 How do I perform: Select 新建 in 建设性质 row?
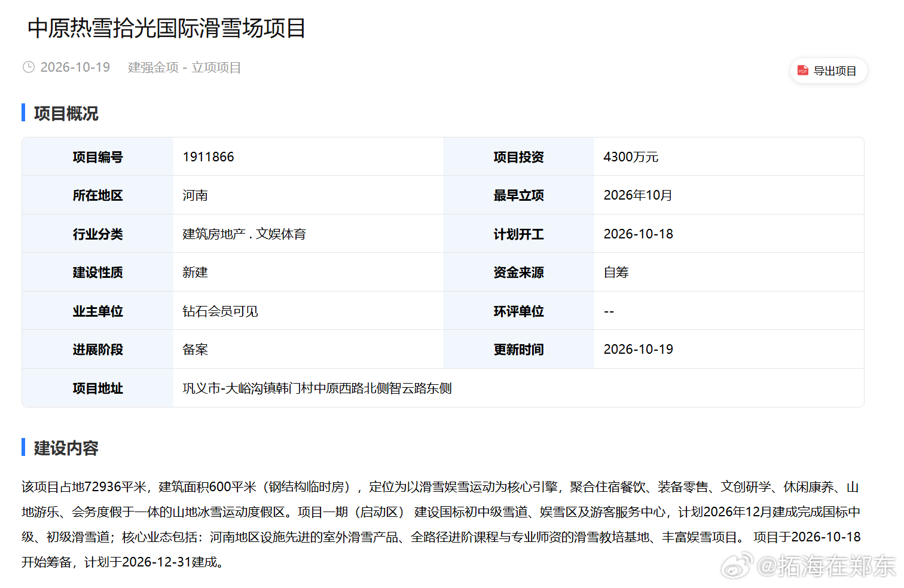195,272
